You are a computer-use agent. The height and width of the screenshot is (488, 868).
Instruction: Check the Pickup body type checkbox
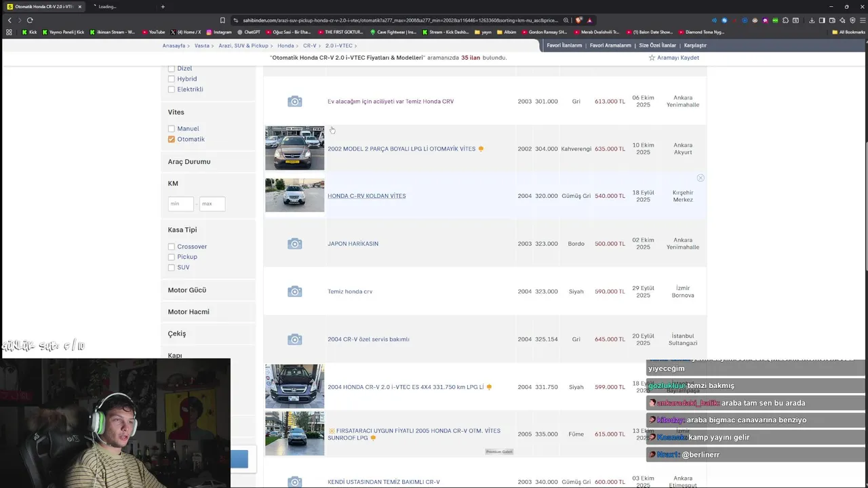(x=172, y=257)
